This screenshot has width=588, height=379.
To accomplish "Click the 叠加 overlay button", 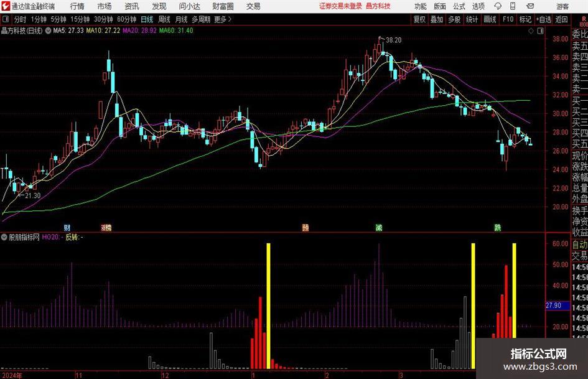I will tap(437, 19).
